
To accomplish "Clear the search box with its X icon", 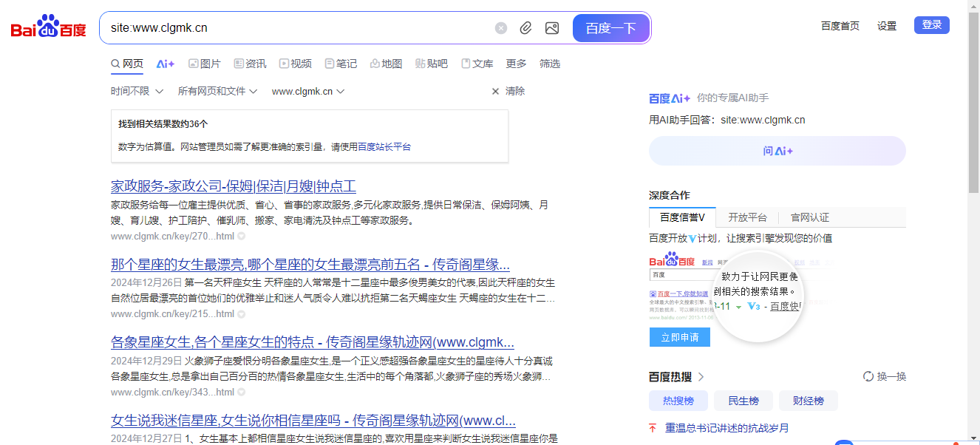I will (x=501, y=27).
